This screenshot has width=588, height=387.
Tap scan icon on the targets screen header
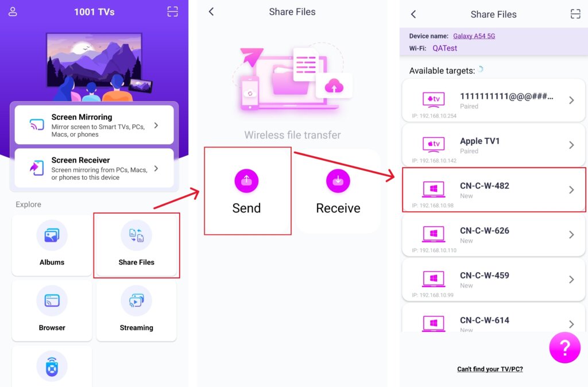(x=575, y=14)
